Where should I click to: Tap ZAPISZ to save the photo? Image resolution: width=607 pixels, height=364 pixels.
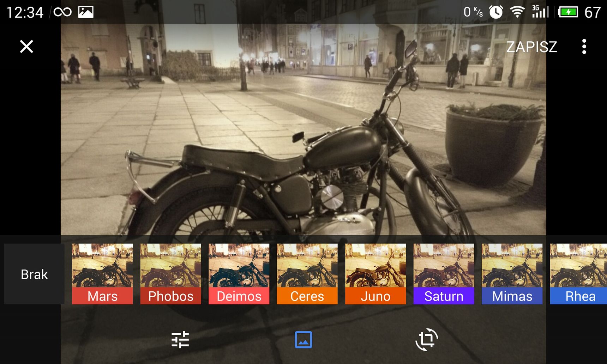531,47
